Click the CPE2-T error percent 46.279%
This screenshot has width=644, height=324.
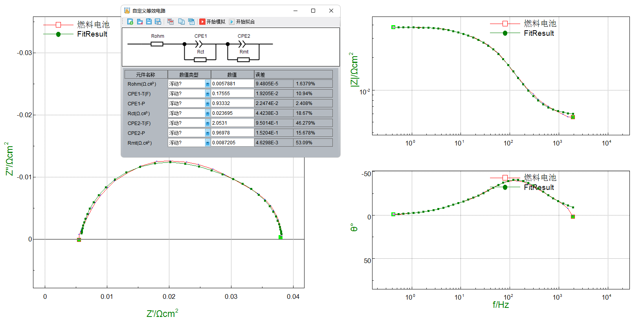[x=313, y=123]
